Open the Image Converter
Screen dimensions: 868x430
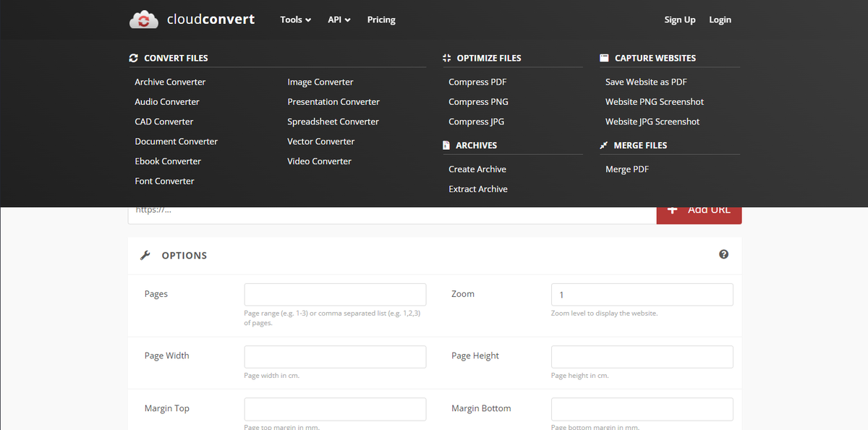320,82
